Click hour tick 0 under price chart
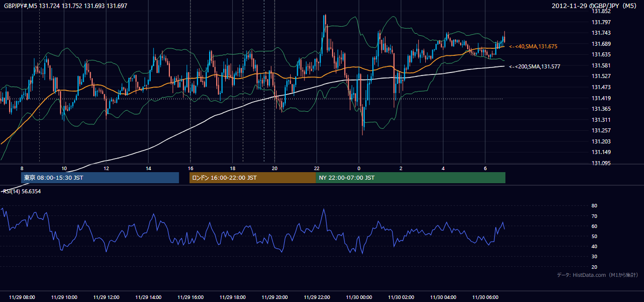 359,168
